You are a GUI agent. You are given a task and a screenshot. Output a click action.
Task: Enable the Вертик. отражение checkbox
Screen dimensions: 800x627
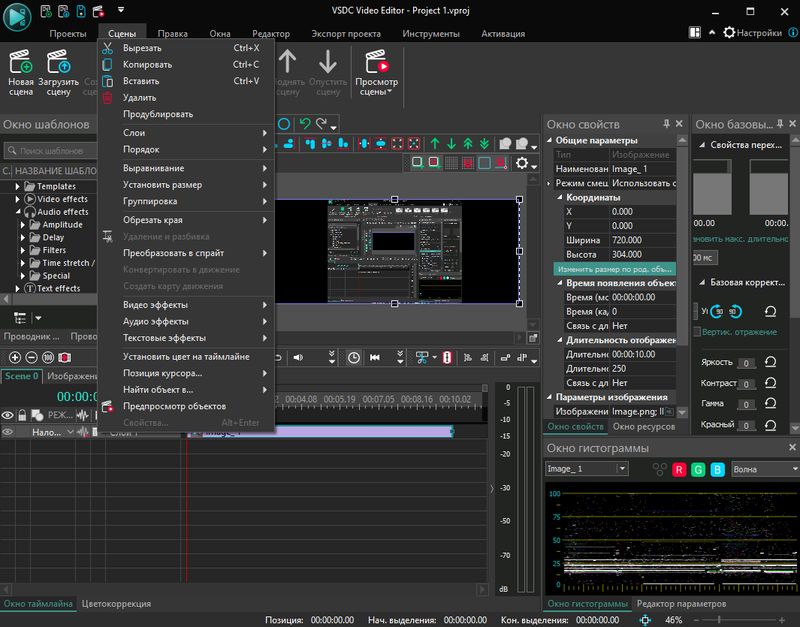(697, 331)
